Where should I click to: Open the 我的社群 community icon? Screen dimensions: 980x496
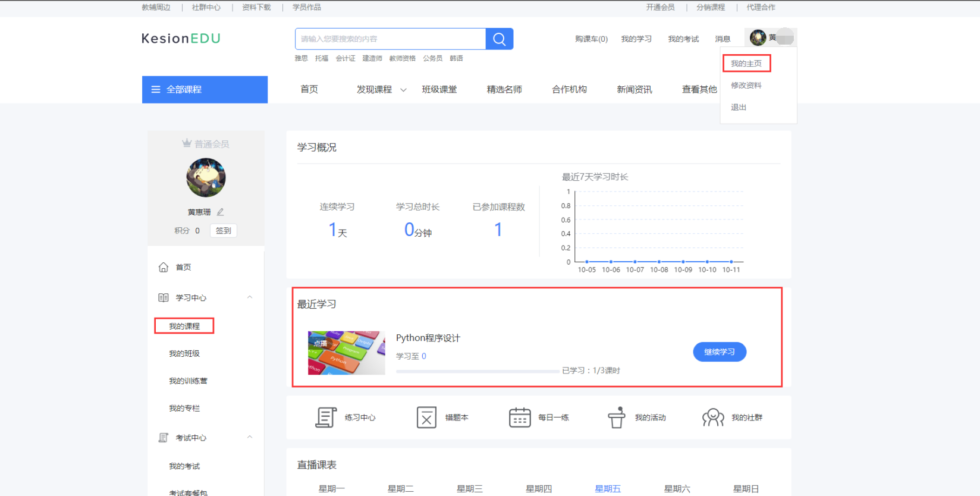coord(713,417)
